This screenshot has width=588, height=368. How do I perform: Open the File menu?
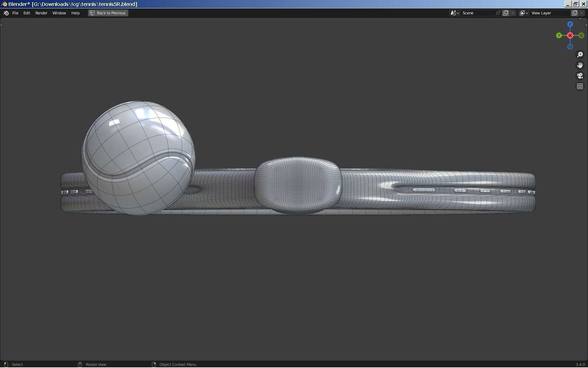point(15,13)
